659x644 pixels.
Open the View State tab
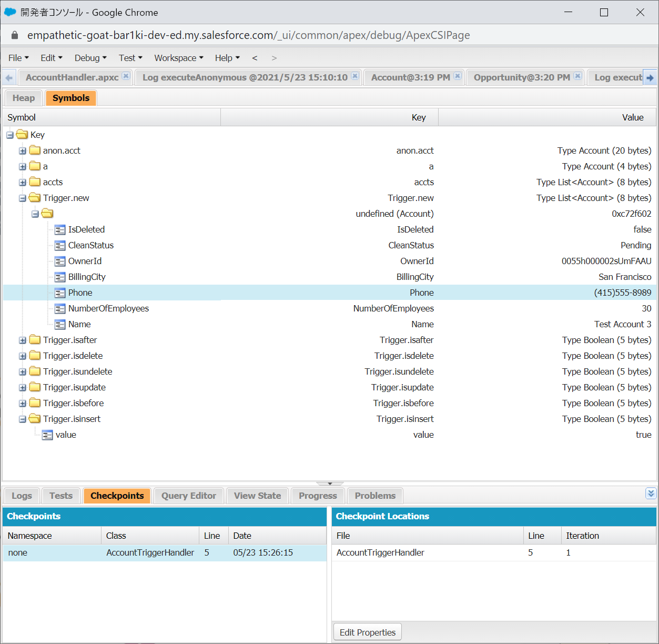258,496
